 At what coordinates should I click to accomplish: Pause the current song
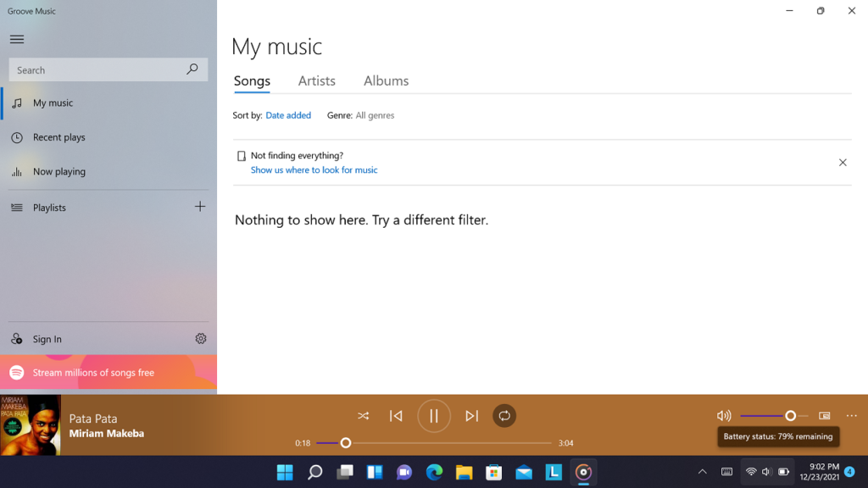pyautogui.click(x=433, y=415)
